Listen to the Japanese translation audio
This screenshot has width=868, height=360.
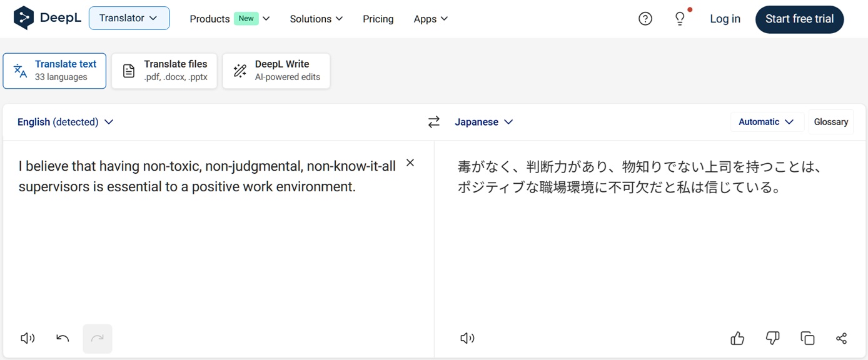(x=467, y=338)
